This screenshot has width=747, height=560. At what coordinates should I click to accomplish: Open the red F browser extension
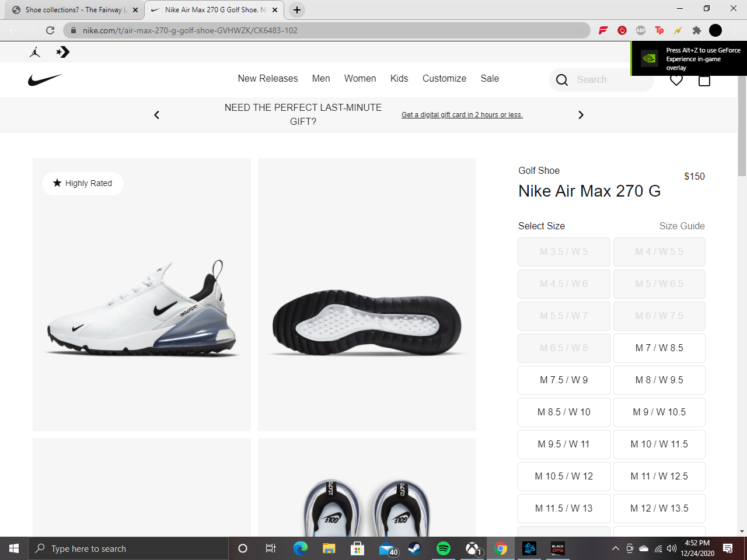[603, 30]
